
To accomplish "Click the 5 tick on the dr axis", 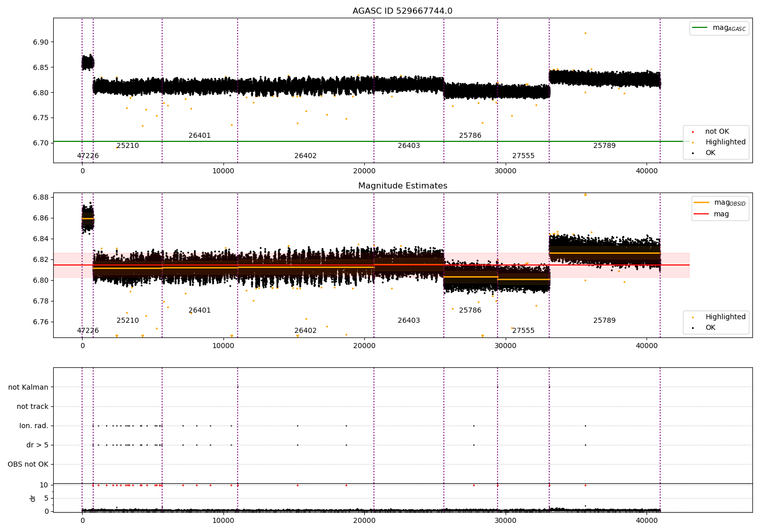I will point(46,498).
